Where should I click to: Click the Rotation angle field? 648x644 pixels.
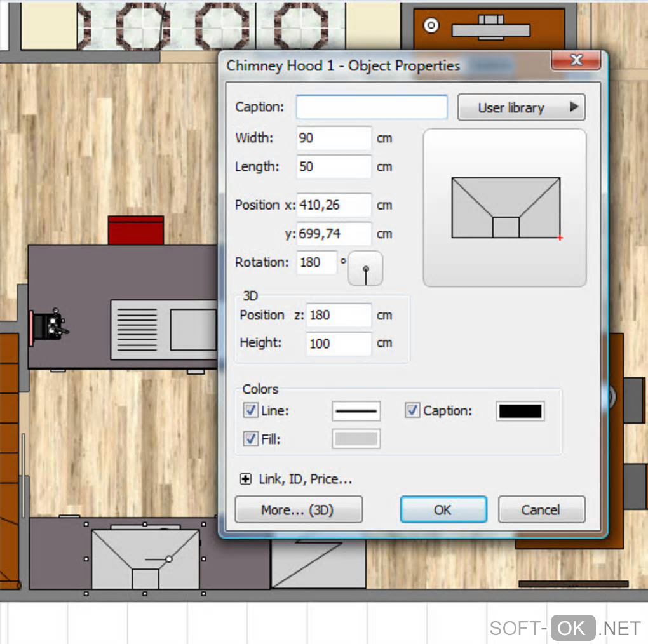click(x=316, y=263)
